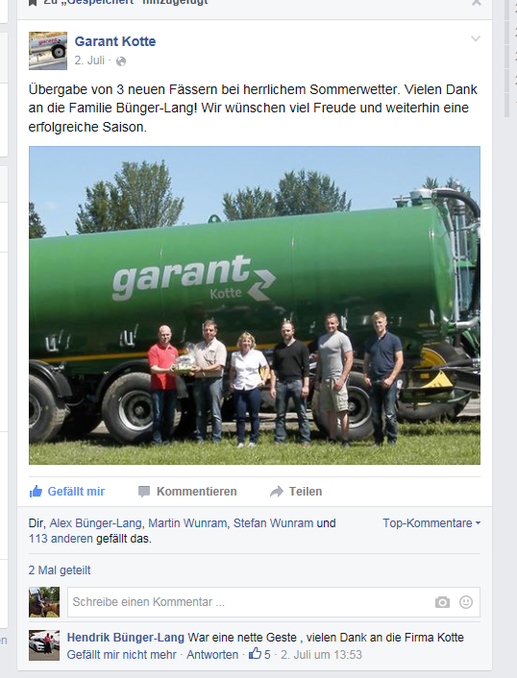Click Antworten to reply to comment
The height and width of the screenshot is (678, 517).
pos(212,655)
